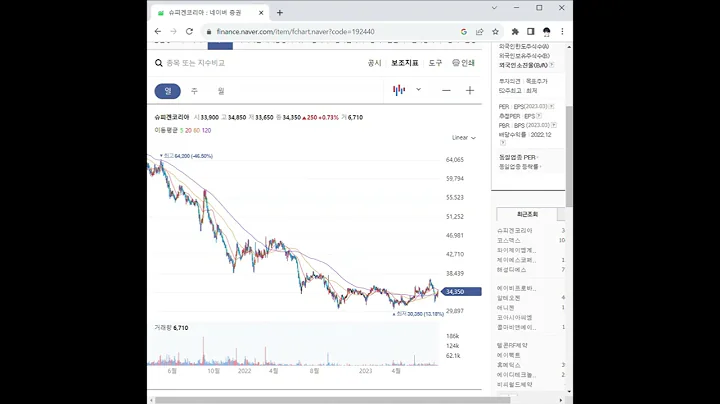Viewport: 720px width, 404px height.
Task: Click the 최고 64,200 high price label
Action: pos(186,156)
